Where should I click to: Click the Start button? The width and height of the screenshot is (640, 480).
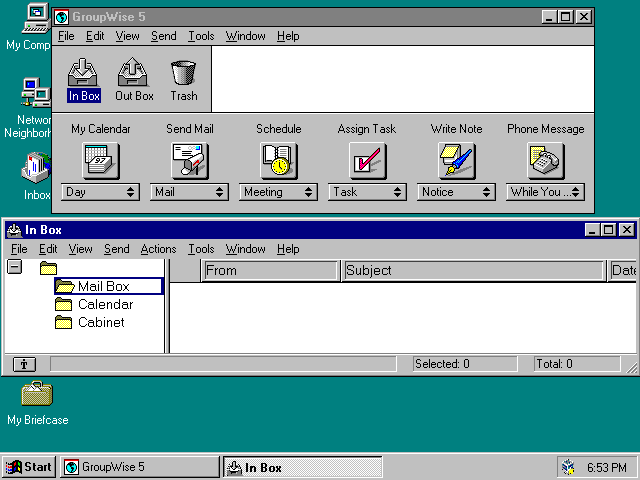coord(28,467)
